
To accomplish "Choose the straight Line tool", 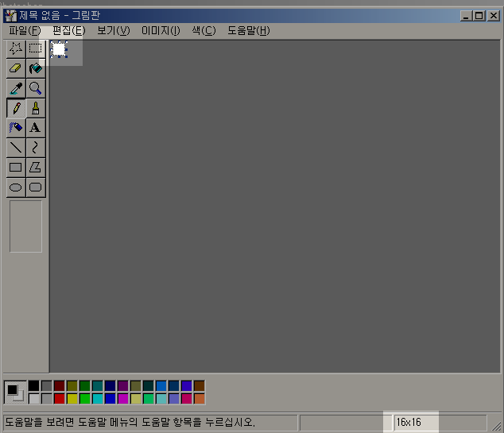I will click(x=16, y=148).
